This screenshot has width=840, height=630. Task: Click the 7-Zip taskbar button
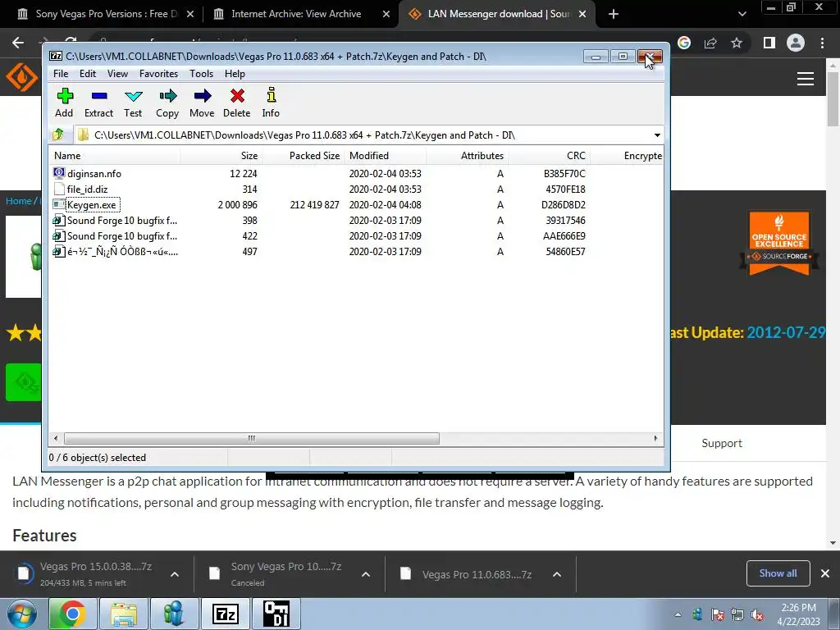225,614
